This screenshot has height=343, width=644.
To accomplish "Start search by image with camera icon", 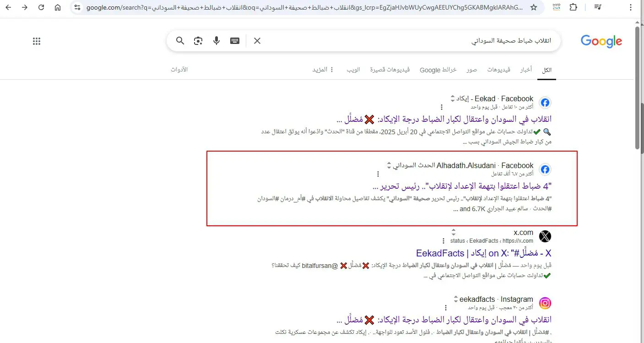I will pyautogui.click(x=198, y=41).
